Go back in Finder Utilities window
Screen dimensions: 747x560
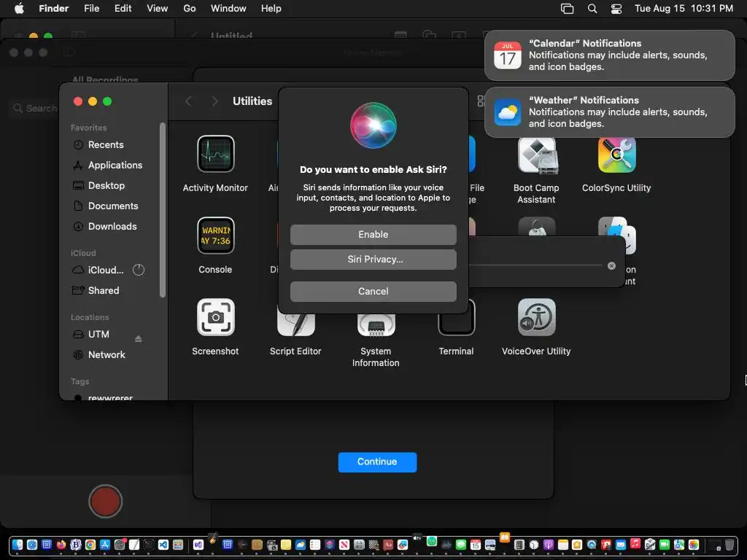click(189, 101)
